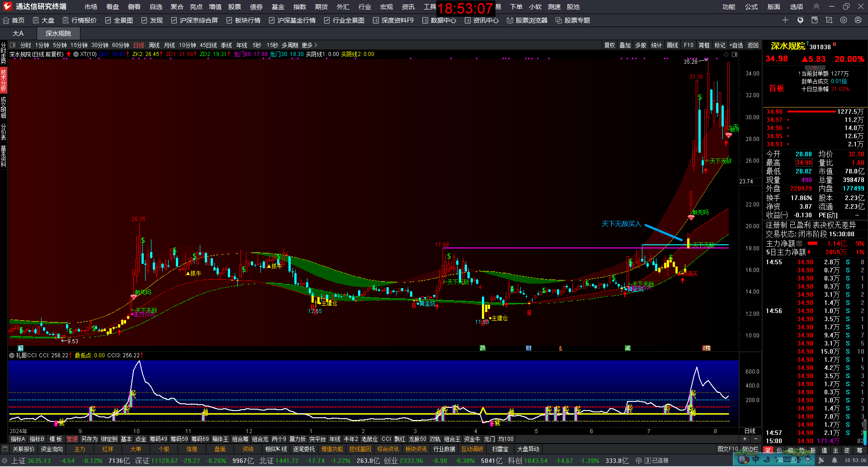Image resolution: width=868 pixels, height=467 pixels.
Task: Launch 股票浏览器 stock browser
Action: pos(527,20)
